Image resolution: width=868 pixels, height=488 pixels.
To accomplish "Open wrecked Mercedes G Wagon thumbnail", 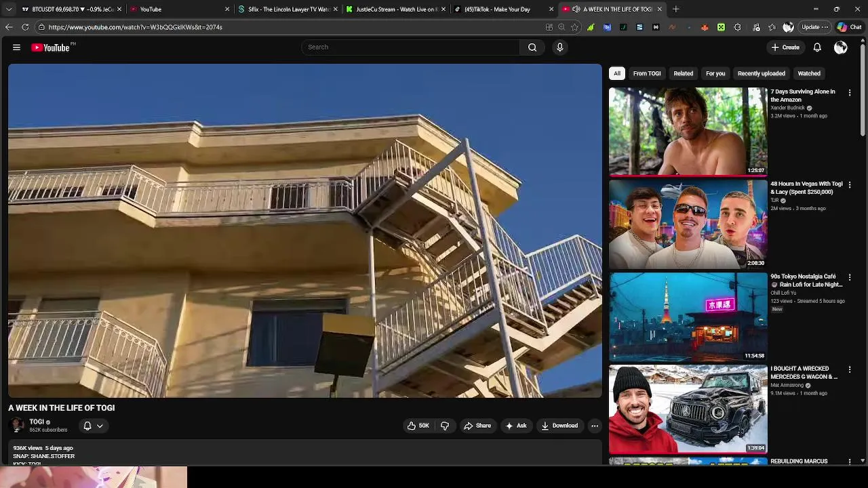I will point(688,409).
